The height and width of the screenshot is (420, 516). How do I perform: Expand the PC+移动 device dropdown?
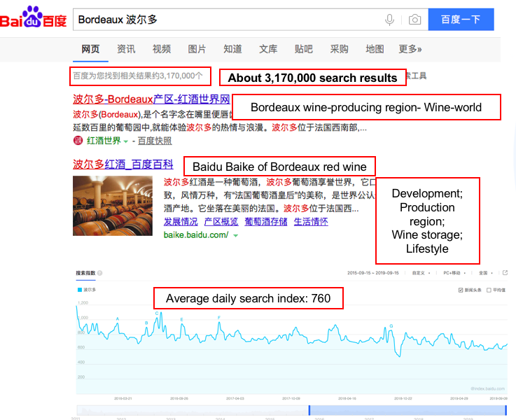tap(454, 273)
